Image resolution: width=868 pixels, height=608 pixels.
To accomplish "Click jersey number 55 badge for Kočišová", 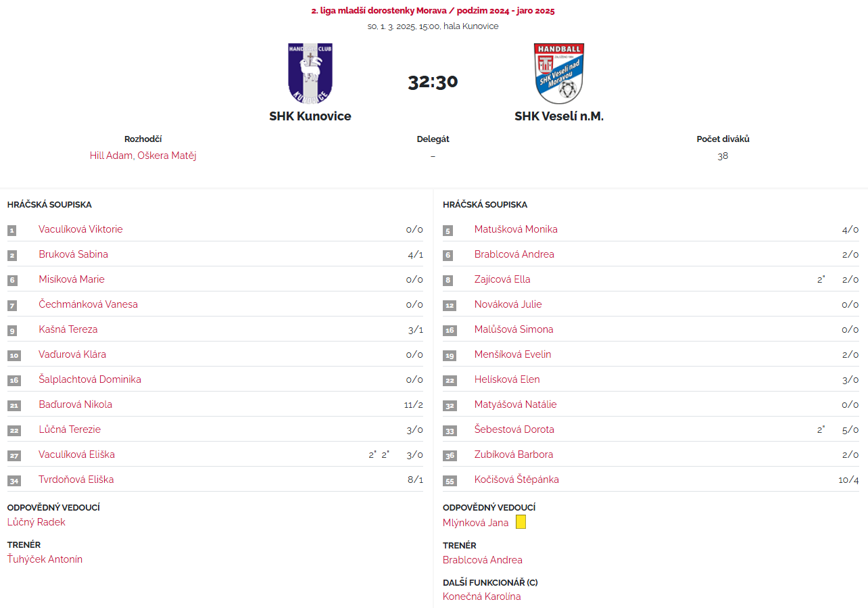I will click(x=449, y=480).
